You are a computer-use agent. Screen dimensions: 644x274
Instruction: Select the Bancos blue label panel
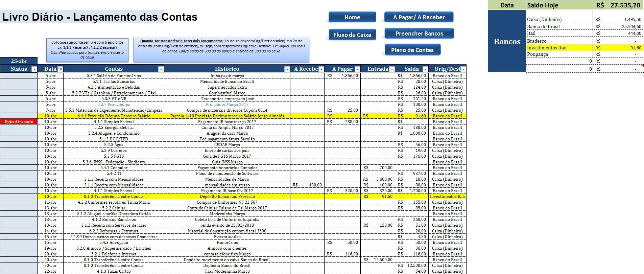coord(507,41)
